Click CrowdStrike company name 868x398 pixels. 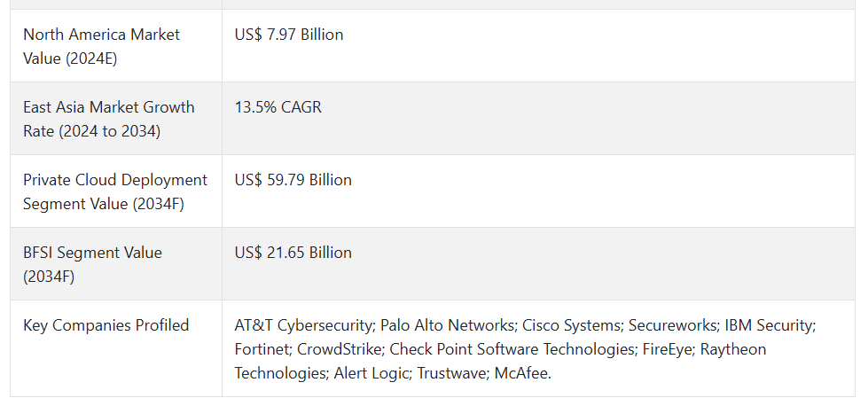point(339,349)
